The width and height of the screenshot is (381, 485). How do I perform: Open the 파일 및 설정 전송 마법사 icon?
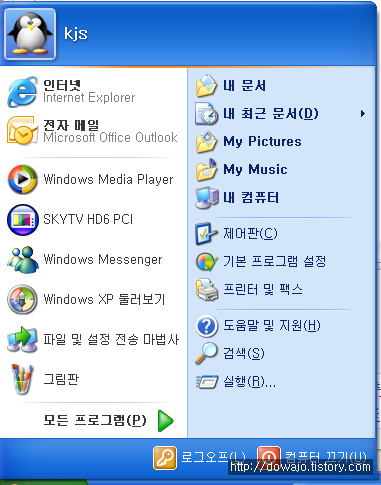[x=22, y=339]
